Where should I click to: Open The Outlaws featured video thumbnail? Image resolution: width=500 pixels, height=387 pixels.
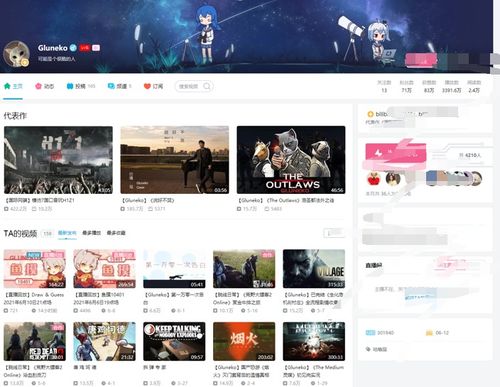291,160
